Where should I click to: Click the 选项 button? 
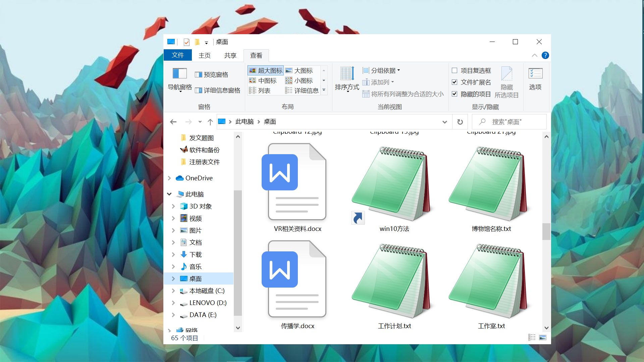point(535,79)
